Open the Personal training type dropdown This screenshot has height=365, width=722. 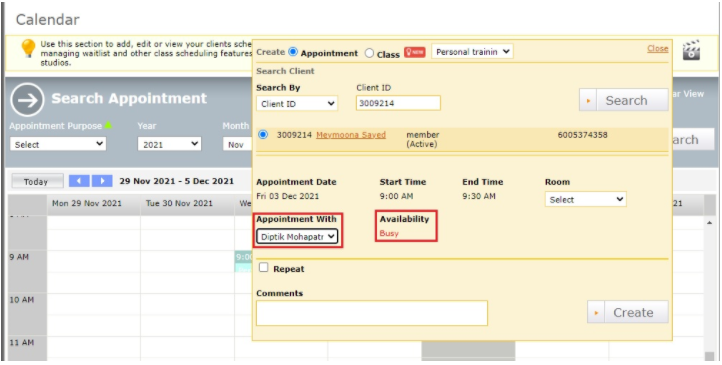point(472,52)
